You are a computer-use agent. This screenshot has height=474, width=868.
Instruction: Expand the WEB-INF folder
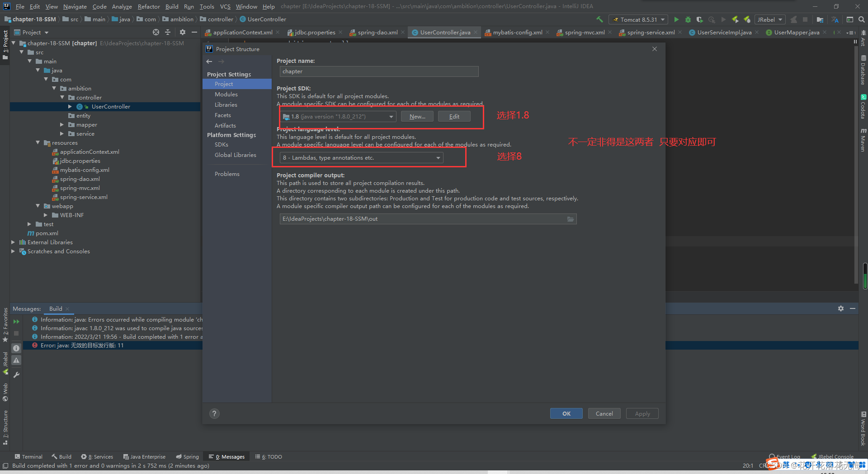tap(46, 215)
